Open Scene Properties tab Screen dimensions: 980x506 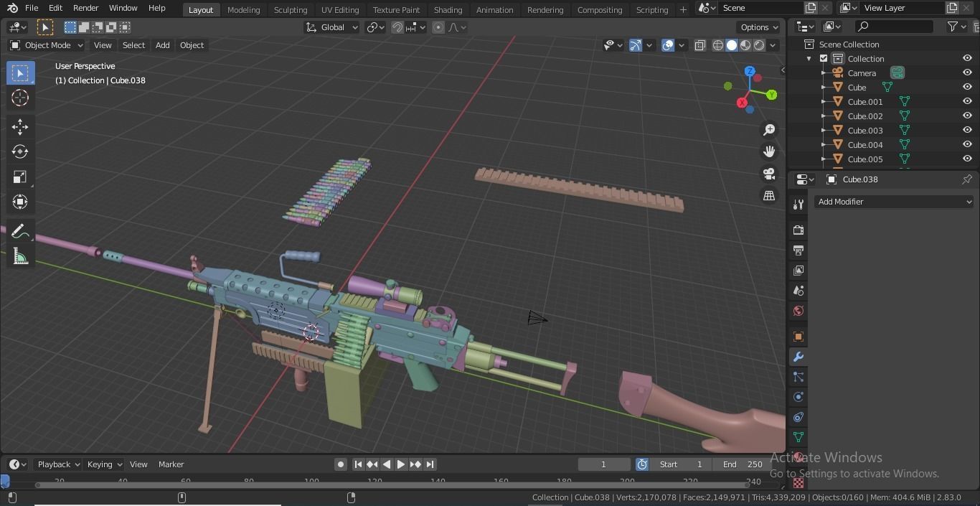pyautogui.click(x=798, y=291)
